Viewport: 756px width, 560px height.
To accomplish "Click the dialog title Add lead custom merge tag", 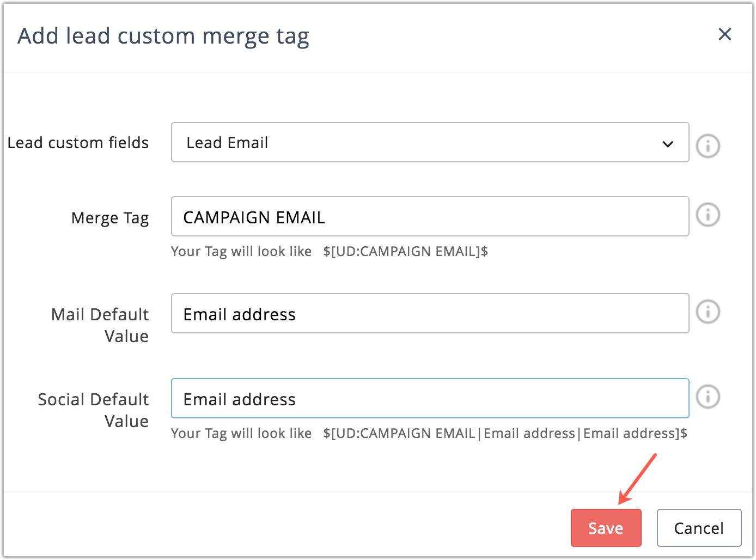I will point(163,36).
